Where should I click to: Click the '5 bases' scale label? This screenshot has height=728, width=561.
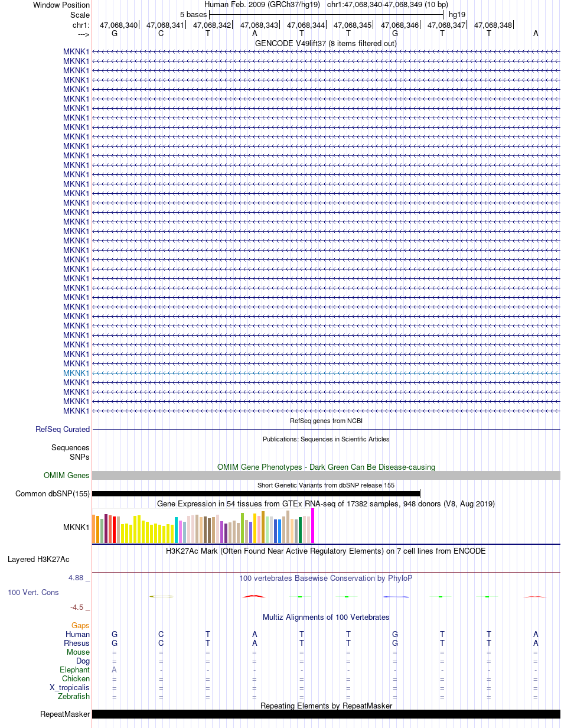click(194, 14)
